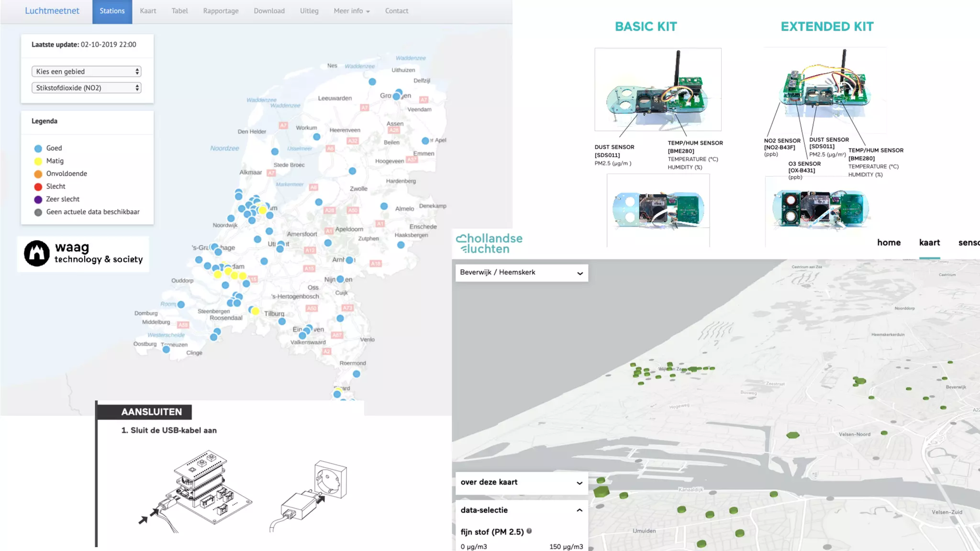
Task: Click the Hollandse Luchten logo
Action: coord(489,243)
